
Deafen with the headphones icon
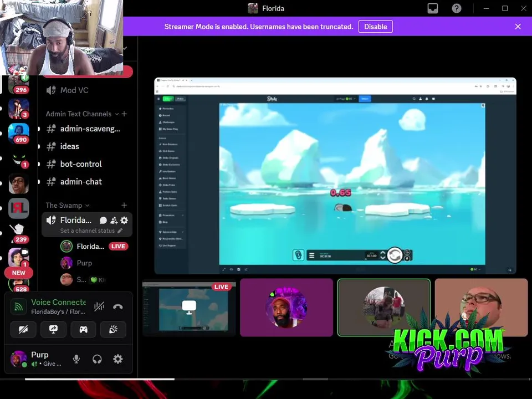click(x=98, y=359)
